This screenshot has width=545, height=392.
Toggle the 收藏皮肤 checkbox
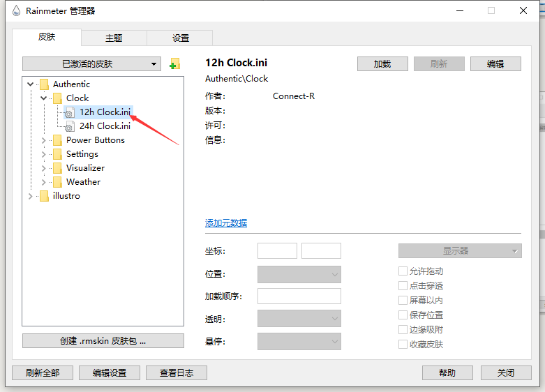[403, 344]
